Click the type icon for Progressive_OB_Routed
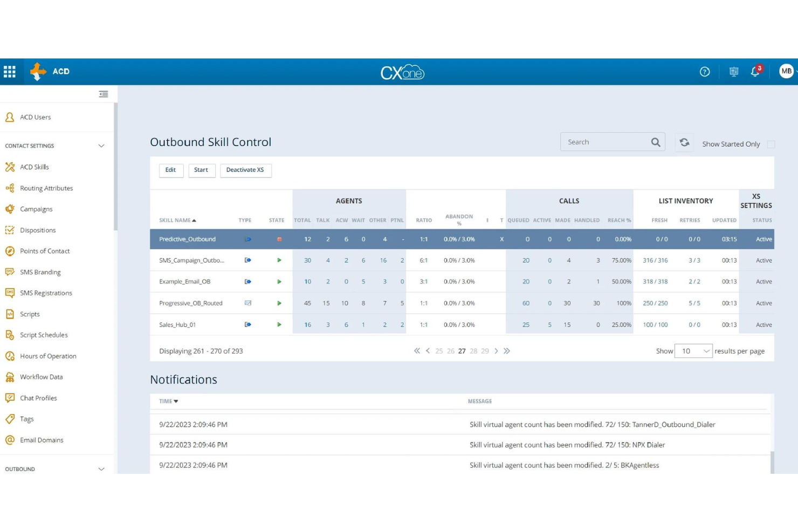The image size is (798, 532). 248,303
